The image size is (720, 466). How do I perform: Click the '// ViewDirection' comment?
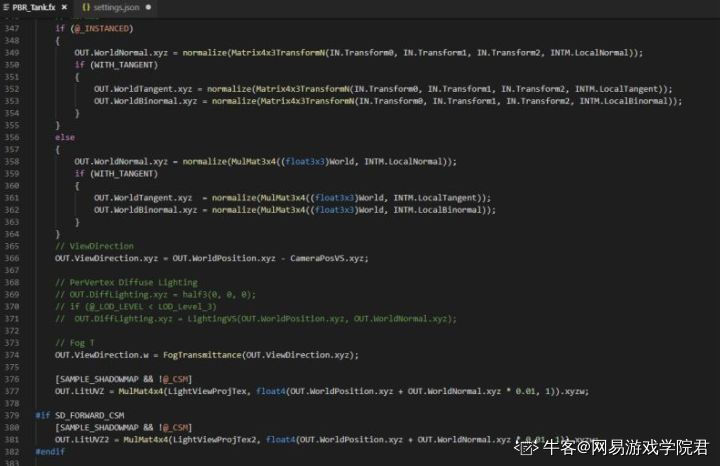click(x=95, y=246)
